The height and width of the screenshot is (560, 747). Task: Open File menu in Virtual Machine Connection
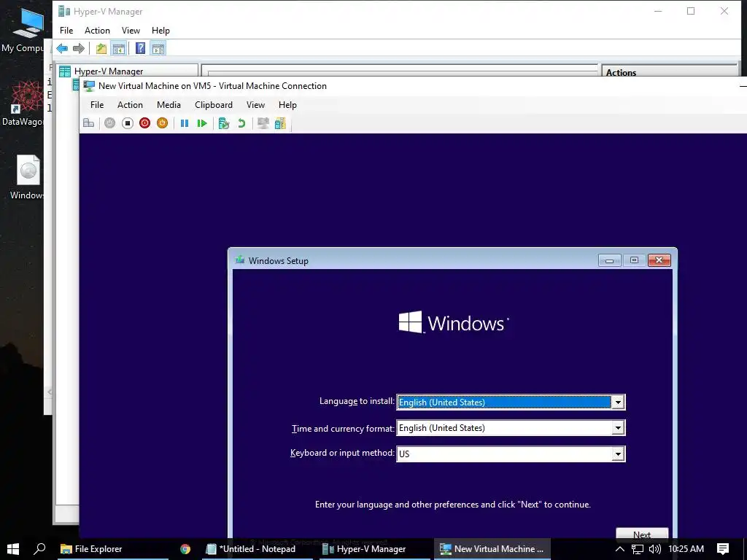pyautogui.click(x=97, y=105)
